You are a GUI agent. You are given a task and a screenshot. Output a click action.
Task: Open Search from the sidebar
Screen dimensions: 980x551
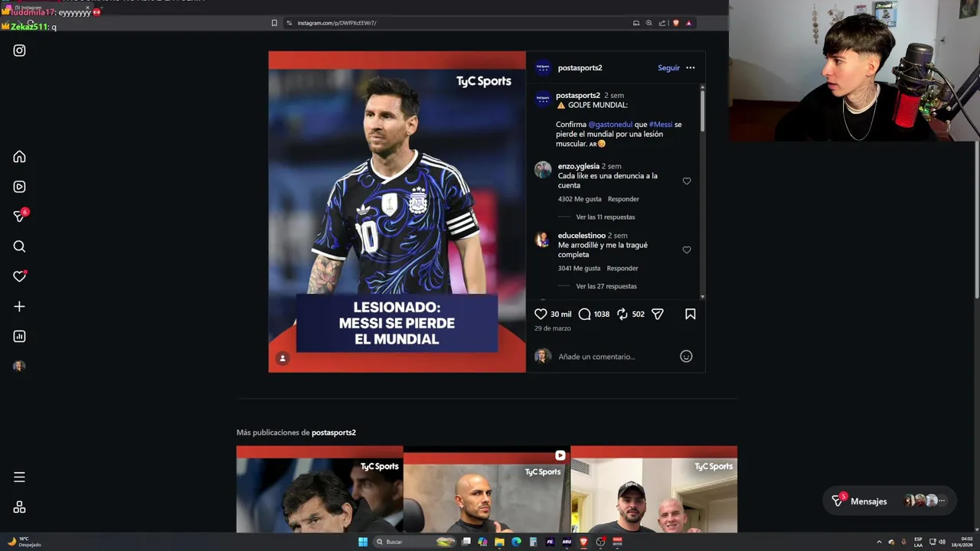pos(19,246)
